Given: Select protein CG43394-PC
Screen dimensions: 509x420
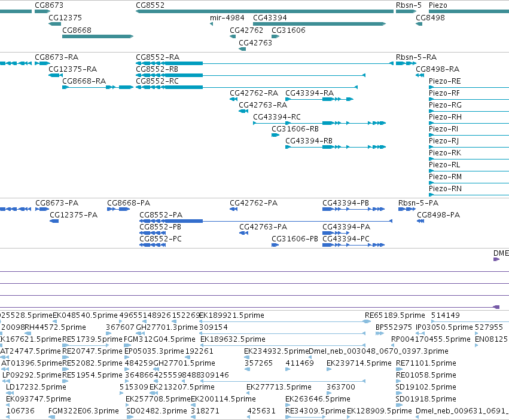Looking at the screenshot, I should 346,239.
